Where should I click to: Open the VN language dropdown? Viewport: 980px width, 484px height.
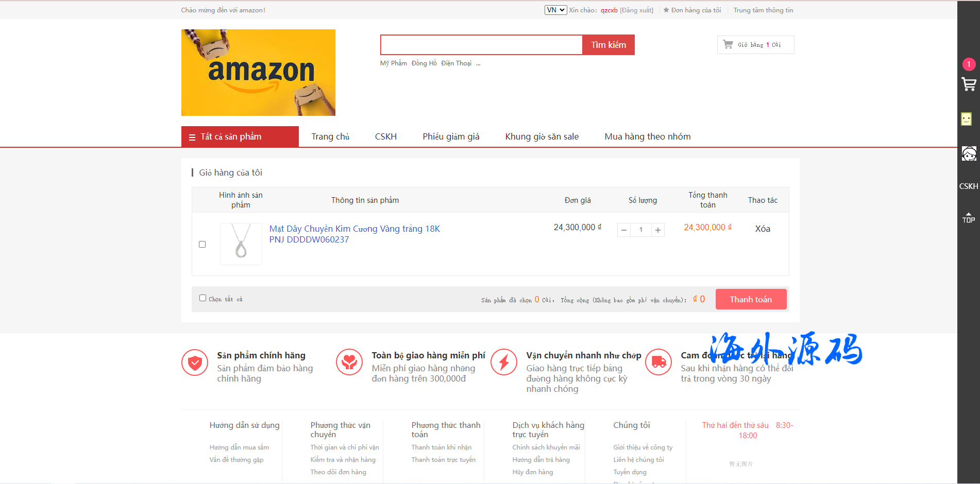pos(556,10)
